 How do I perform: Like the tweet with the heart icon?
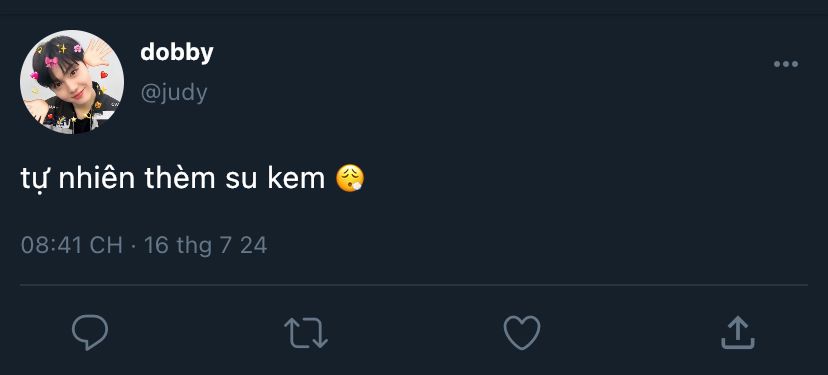522,333
